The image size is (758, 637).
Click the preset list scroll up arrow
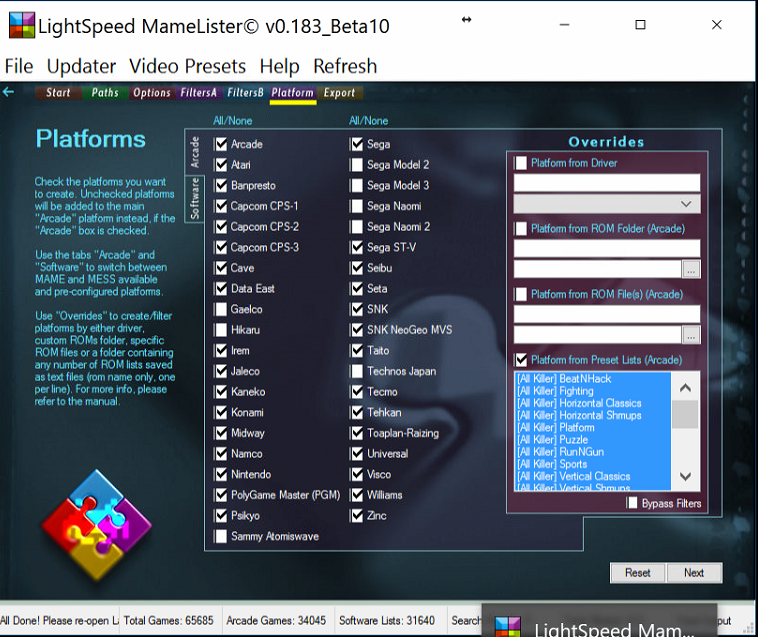click(685, 388)
